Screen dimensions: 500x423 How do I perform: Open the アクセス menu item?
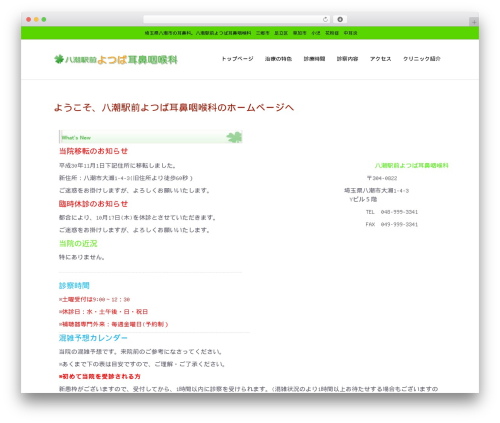click(380, 59)
